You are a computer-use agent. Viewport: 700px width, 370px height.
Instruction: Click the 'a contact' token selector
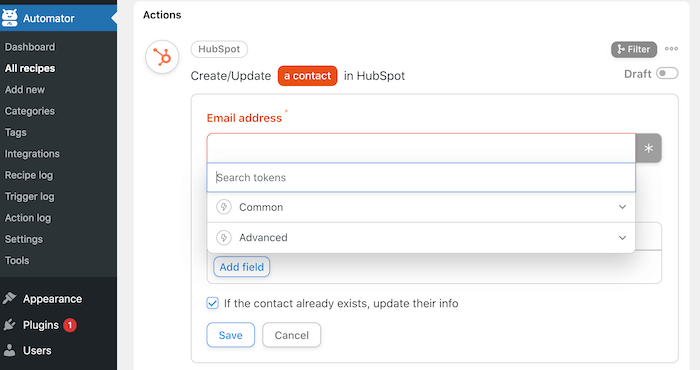coord(308,76)
